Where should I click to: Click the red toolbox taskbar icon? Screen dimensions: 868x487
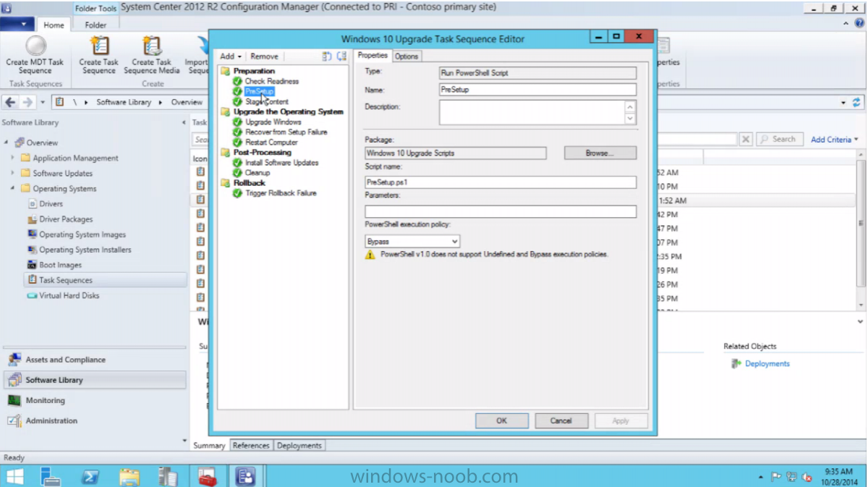coord(206,476)
